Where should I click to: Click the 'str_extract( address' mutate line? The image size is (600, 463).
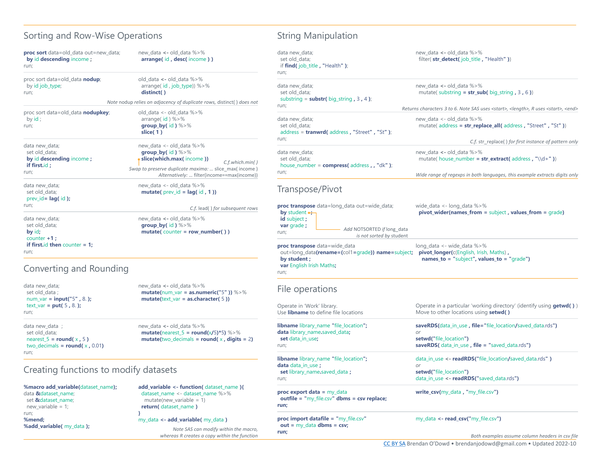pos(488,159)
